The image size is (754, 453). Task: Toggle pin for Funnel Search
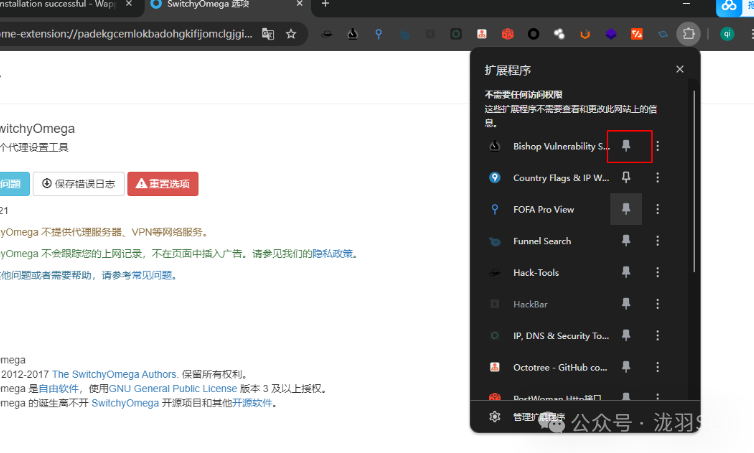tap(626, 240)
